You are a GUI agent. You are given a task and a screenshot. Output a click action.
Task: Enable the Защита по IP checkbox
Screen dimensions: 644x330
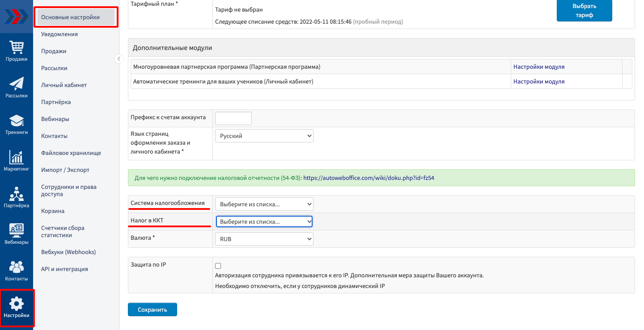218,266
